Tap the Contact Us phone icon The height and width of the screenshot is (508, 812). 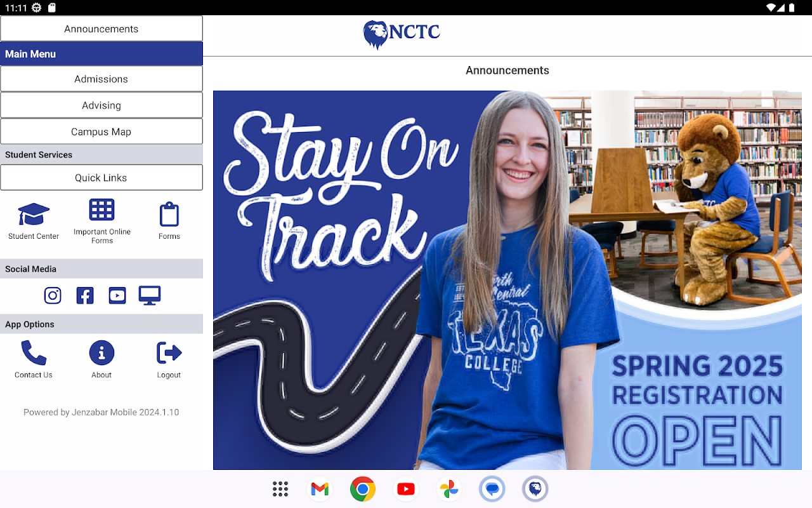click(x=34, y=352)
